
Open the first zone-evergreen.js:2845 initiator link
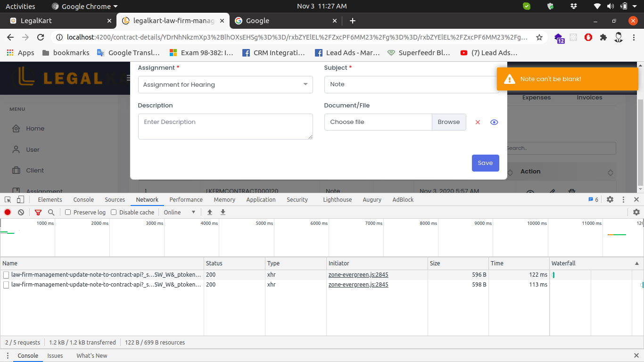[x=358, y=275]
